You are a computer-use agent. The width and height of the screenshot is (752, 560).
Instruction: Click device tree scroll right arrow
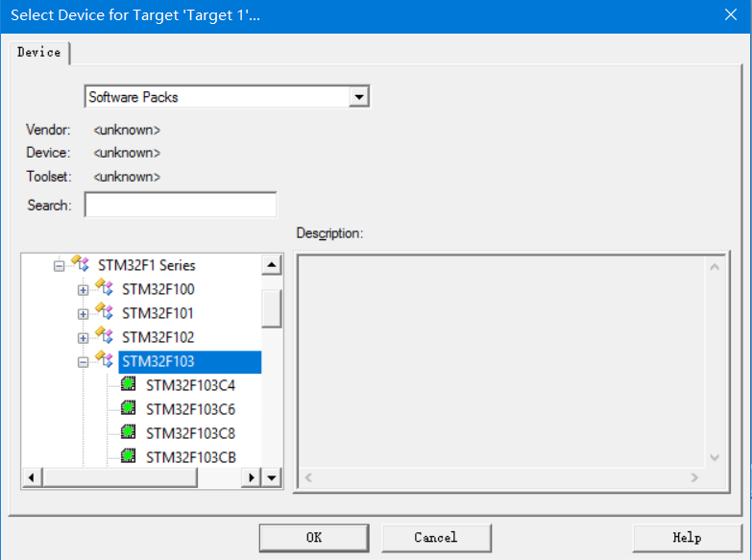(x=252, y=477)
